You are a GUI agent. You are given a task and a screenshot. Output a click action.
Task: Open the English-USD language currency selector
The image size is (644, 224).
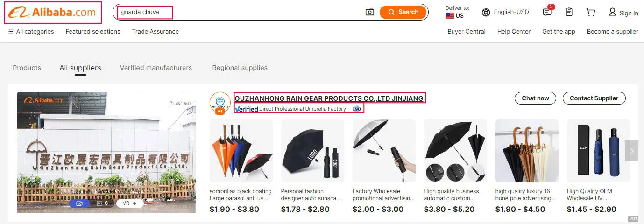[505, 12]
